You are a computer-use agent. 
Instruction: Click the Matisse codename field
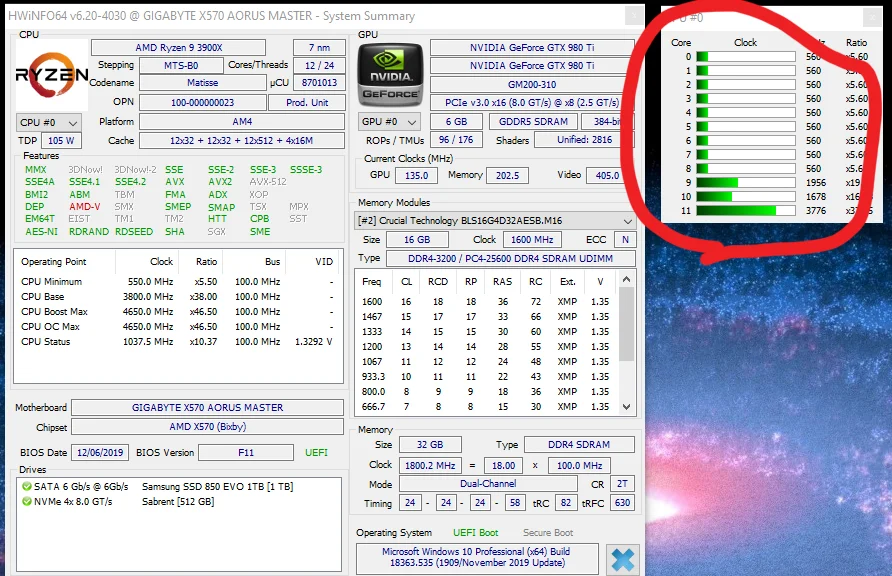203,83
